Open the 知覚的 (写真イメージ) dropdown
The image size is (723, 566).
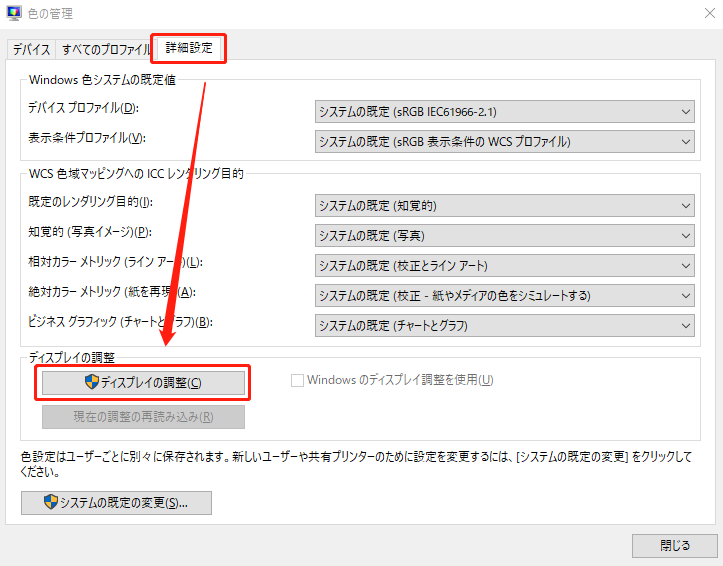point(504,236)
